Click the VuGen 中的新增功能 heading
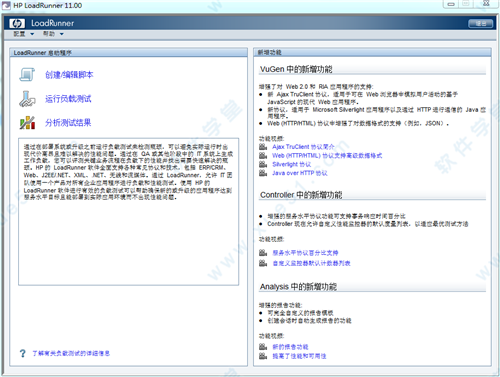The width and height of the screenshot is (500, 377). point(296,69)
